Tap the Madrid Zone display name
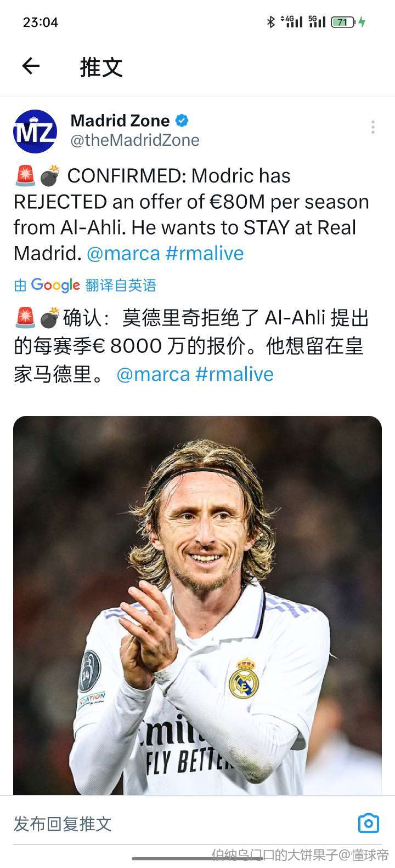Image resolution: width=395 pixels, height=868 pixels. coord(120,120)
